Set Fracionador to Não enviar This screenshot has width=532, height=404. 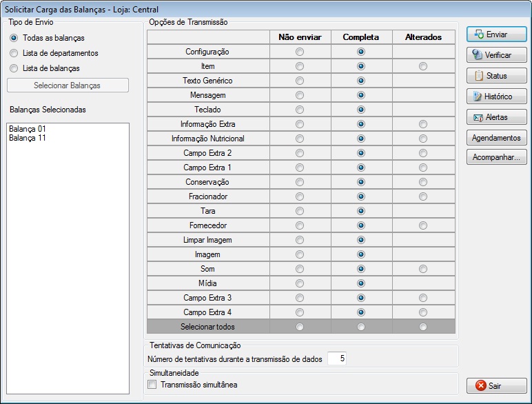(300, 196)
